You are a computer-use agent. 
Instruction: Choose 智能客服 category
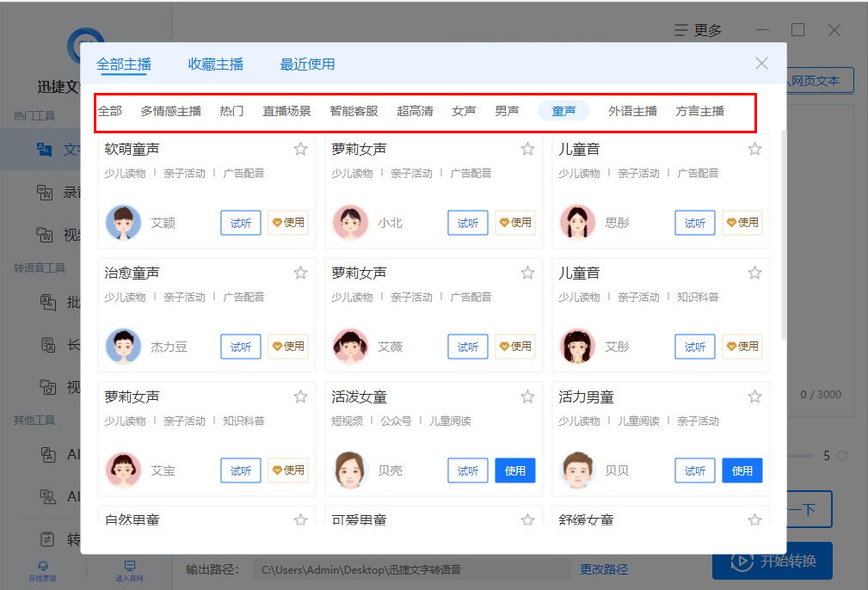coord(354,111)
